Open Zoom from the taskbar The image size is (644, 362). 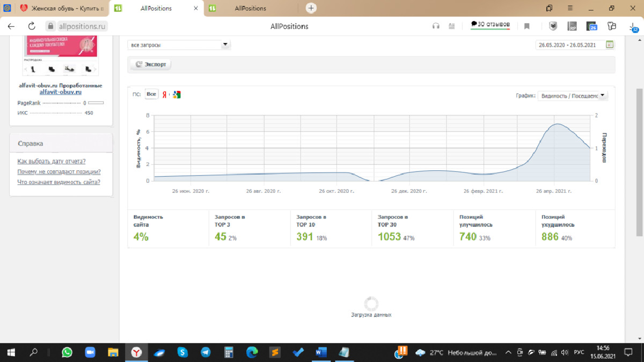pyautogui.click(x=90, y=352)
